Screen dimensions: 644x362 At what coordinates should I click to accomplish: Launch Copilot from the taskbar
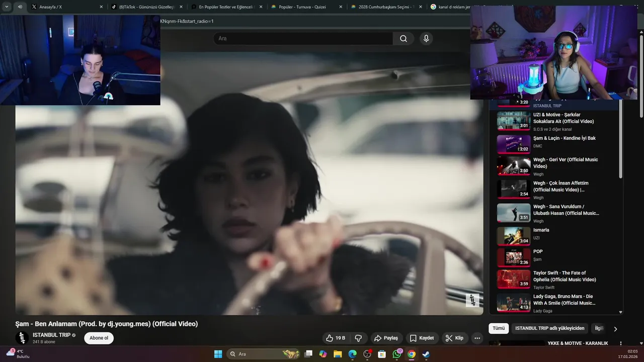323,354
